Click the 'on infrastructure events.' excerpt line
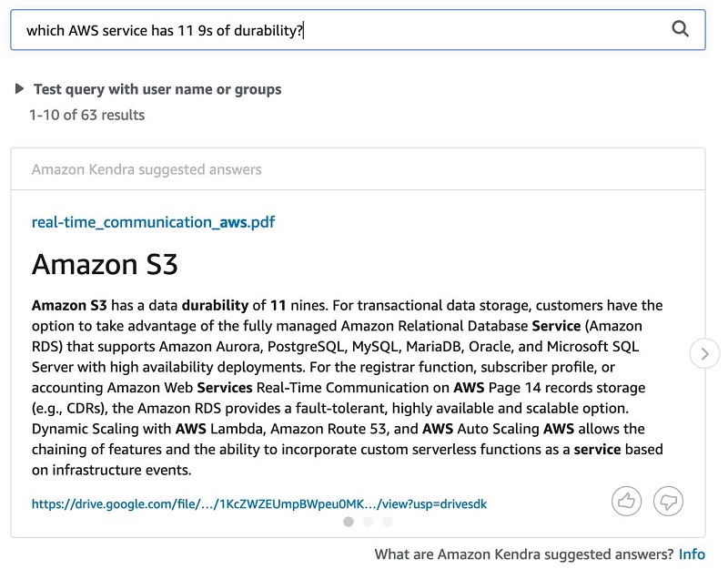 point(111,470)
